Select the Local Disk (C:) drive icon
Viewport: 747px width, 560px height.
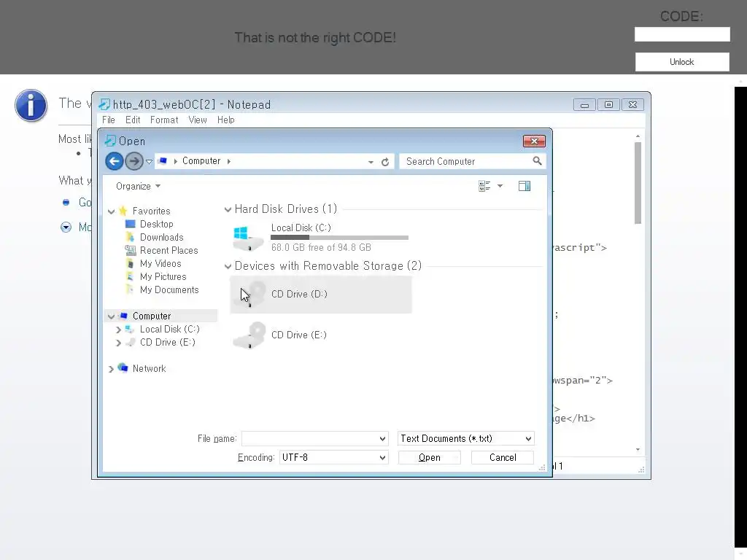point(248,238)
